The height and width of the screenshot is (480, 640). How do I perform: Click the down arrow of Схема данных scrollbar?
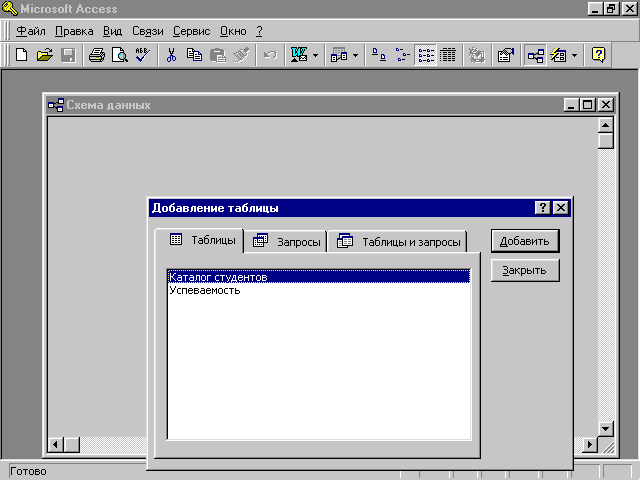605,429
